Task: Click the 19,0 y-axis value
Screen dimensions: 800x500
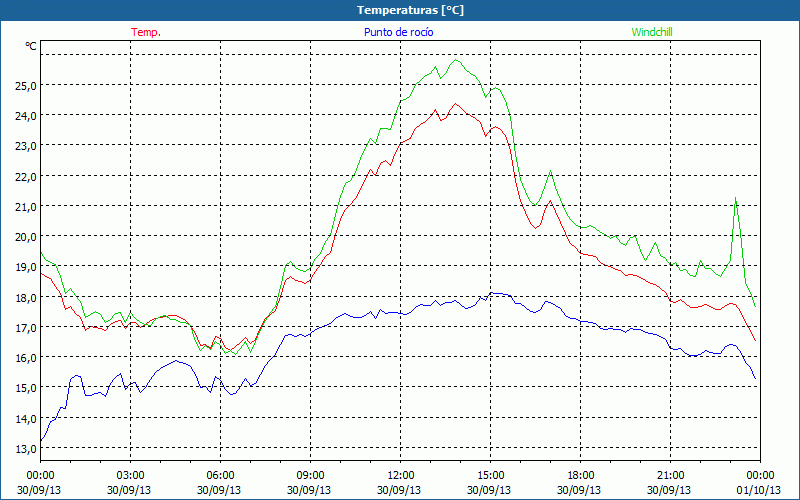Action: 26,267
